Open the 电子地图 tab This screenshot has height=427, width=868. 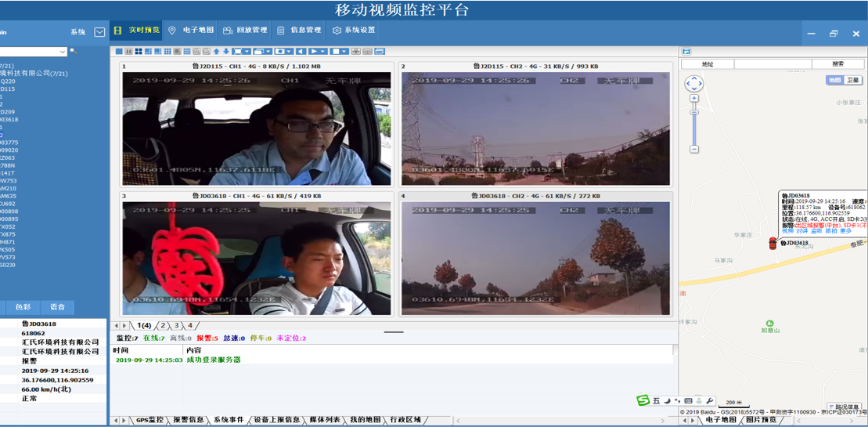(x=190, y=31)
